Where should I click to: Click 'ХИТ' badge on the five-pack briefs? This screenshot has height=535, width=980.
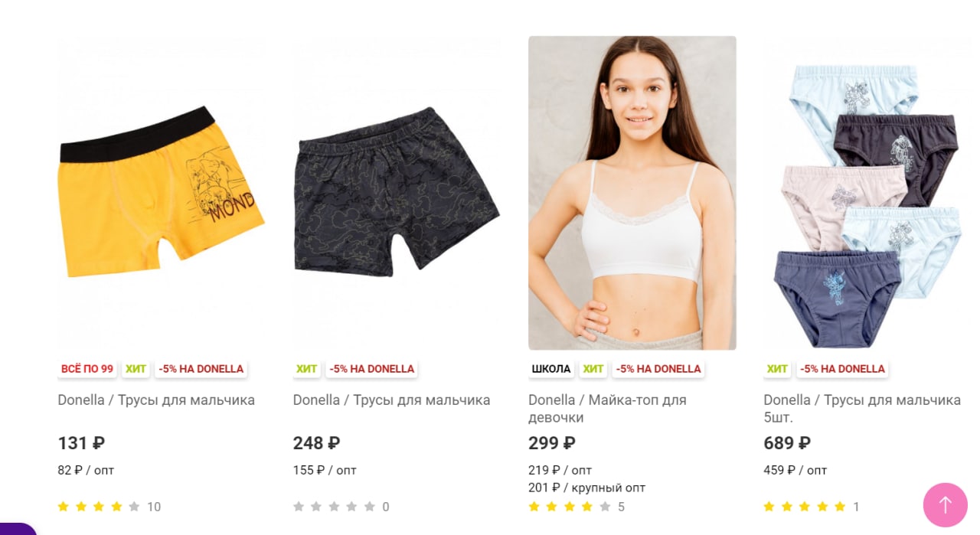pos(777,369)
